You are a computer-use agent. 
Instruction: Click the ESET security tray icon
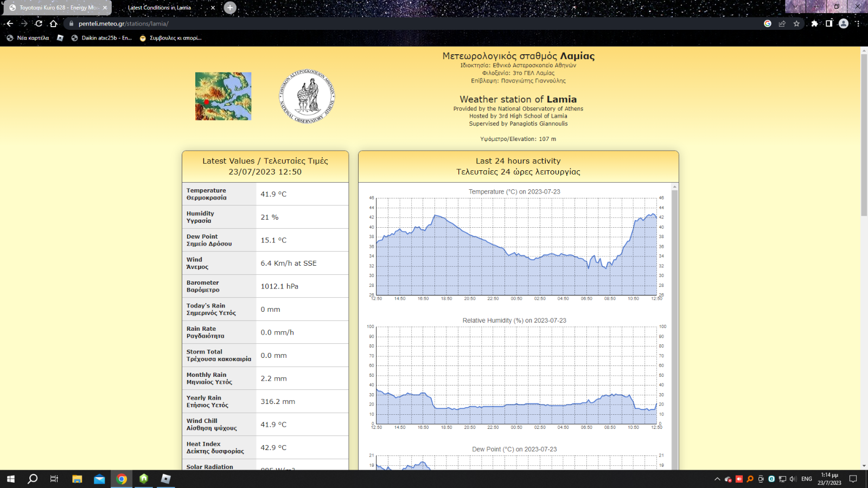pyautogui.click(x=771, y=479)
